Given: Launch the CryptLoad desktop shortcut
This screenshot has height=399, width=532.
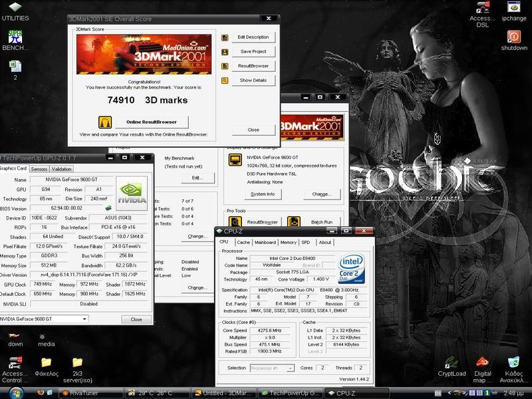Looking at the screenshot, I should tap(452, 366).
